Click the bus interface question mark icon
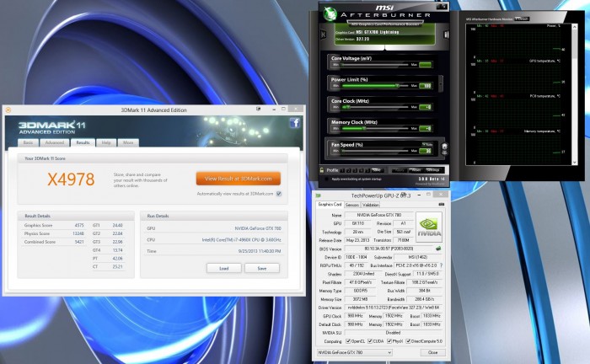 pyautogui.click(x=441, y=265)
